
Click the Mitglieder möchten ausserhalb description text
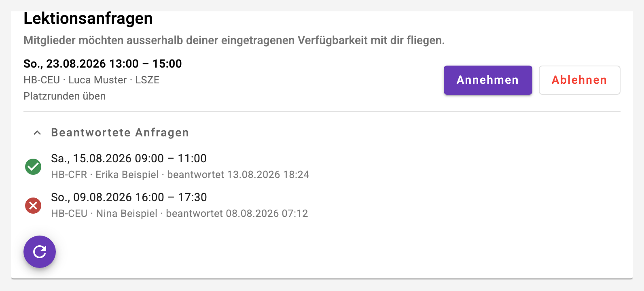[234, 40]
